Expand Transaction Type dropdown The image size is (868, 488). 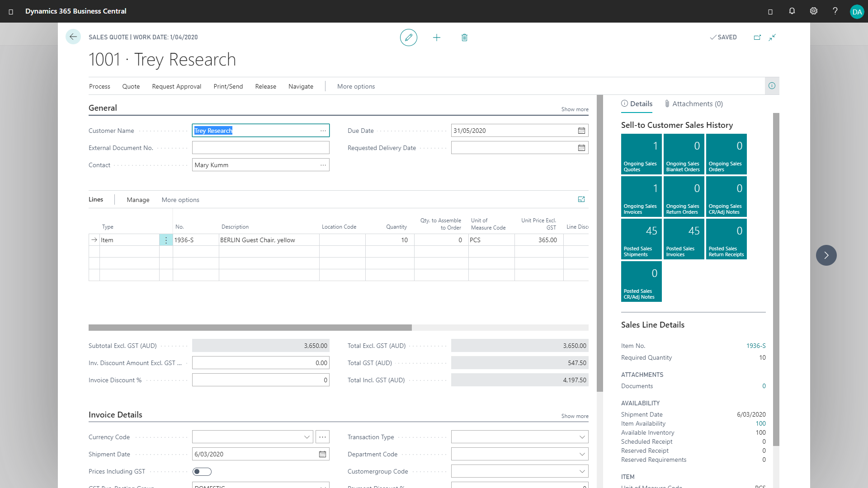coord(582,437)
